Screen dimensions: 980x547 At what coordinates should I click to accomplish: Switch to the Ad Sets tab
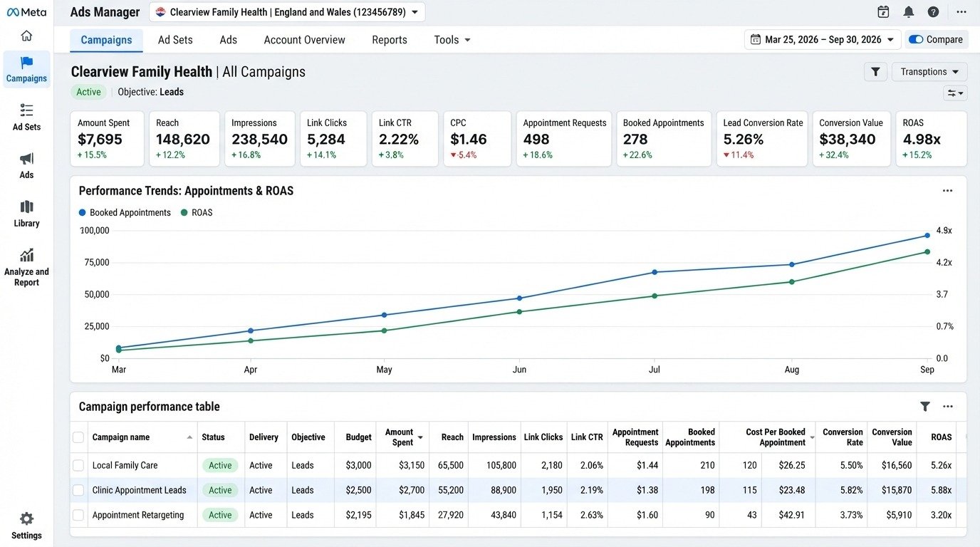click(175, 40)
